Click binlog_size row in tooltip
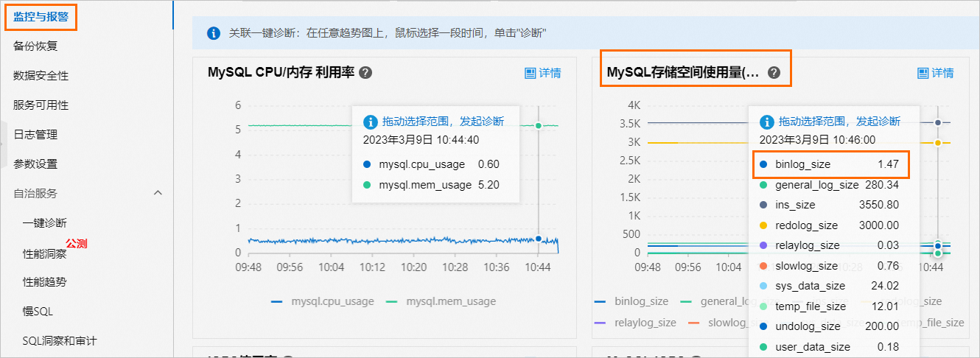Image resolution: width=980 pixels, height=358 pixels. click(829, 164)
